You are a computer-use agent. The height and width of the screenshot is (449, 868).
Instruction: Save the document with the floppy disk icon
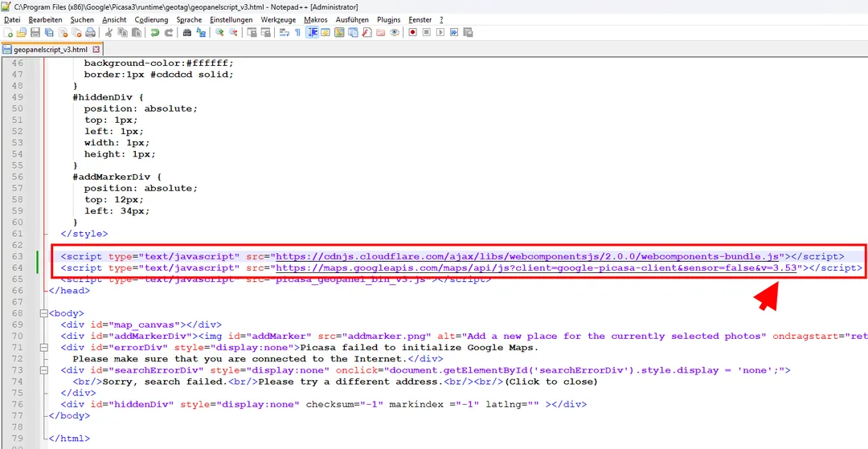click(x=35, y=33)
